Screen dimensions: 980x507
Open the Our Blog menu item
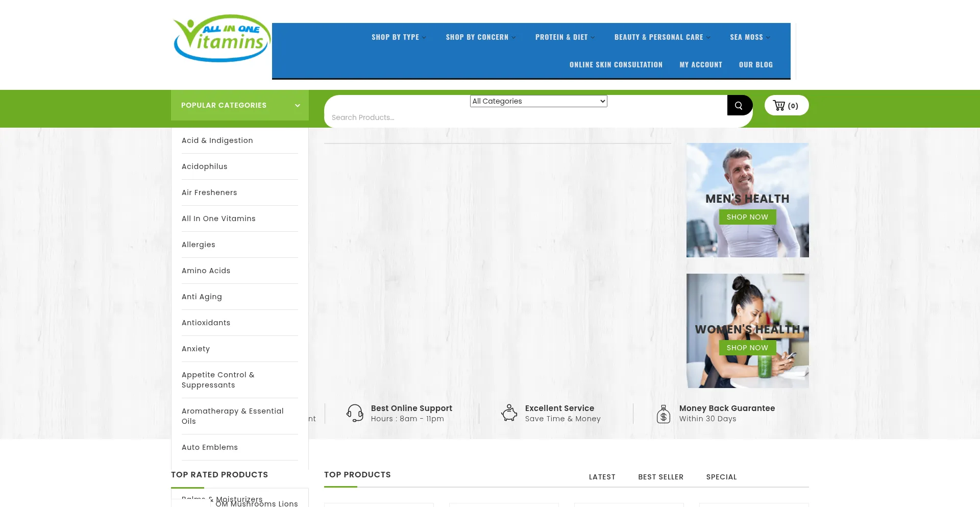tap(756, 64)
